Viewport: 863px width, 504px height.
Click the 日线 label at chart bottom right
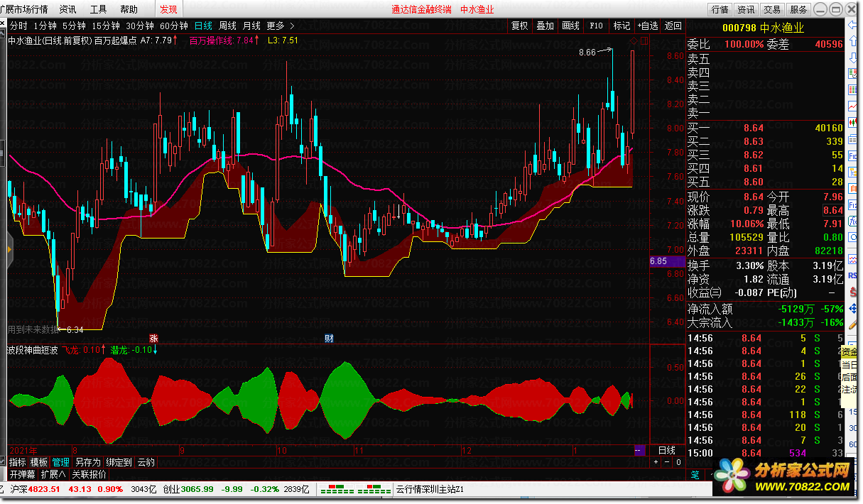[x=667, y=451]
